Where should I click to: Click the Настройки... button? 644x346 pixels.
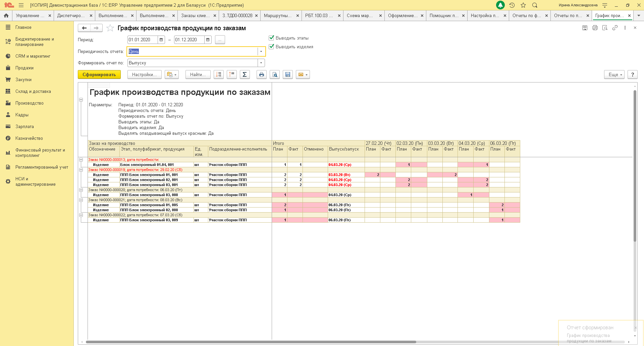pyautogui.click(x=144, y=74)
